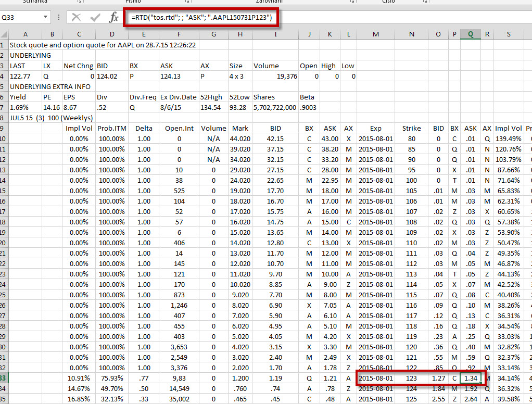
Task: Click the Cancel X icon in formula bar
Action: 77,18
